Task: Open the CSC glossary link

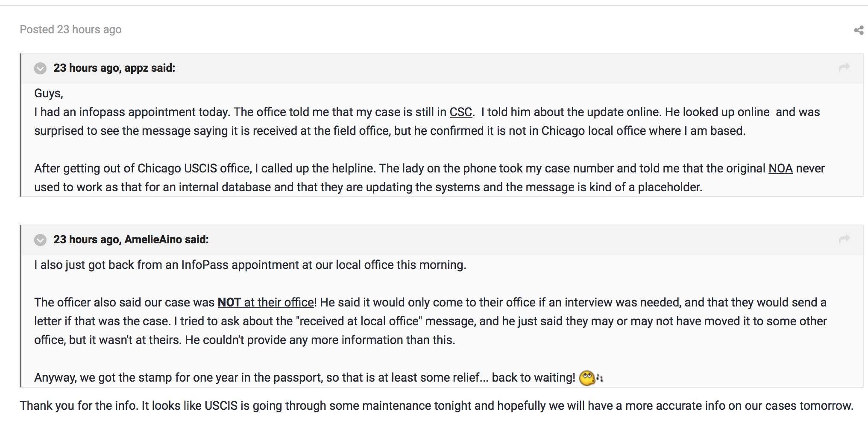Action: tap(460, 112)
